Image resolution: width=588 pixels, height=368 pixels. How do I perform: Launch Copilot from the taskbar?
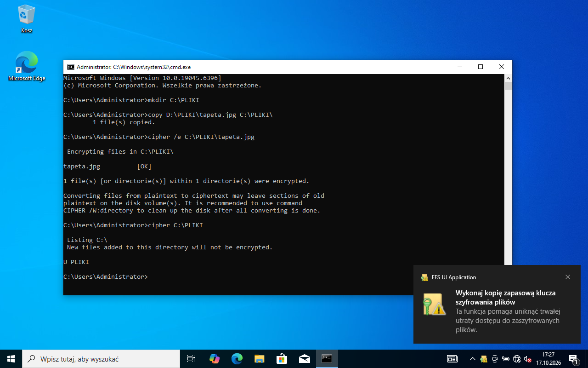214,359
